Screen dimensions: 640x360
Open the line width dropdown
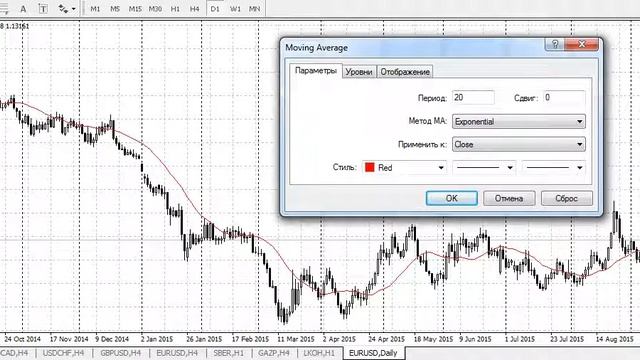click(554, 168)
